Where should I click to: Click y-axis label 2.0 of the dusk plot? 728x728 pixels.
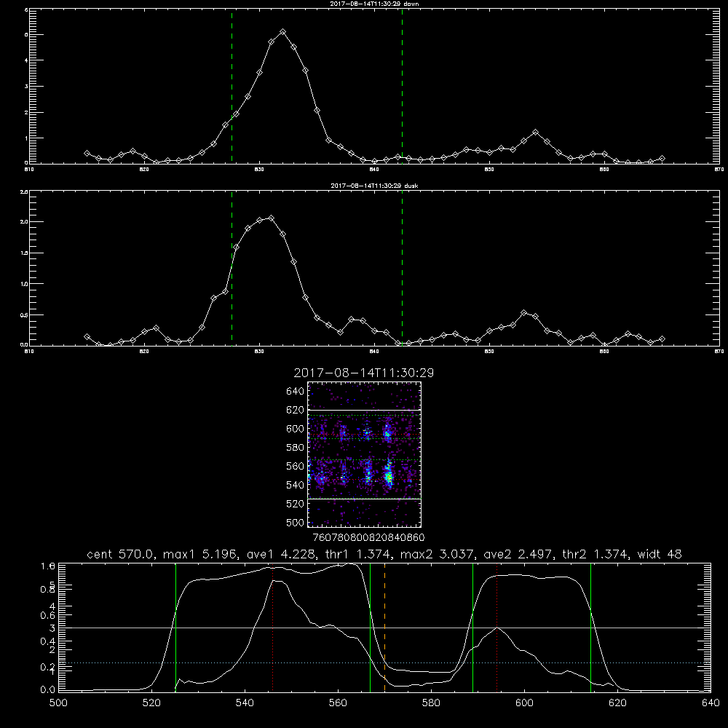pos(25,222)
